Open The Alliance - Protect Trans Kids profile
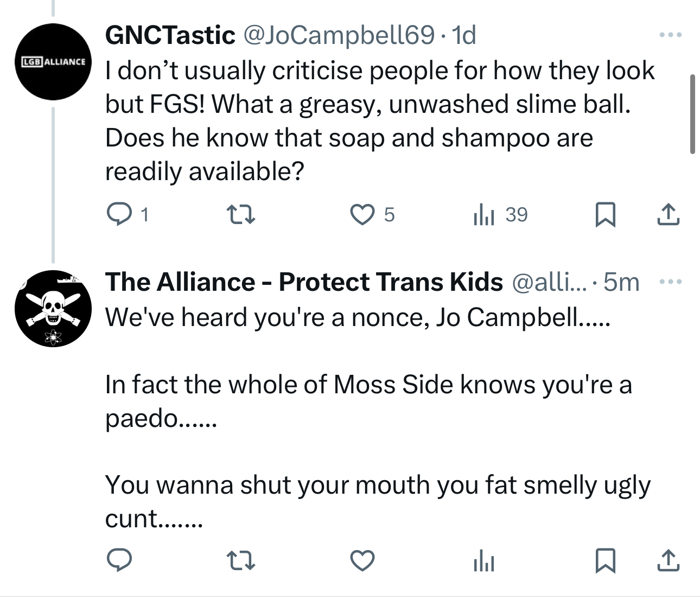 304,282
